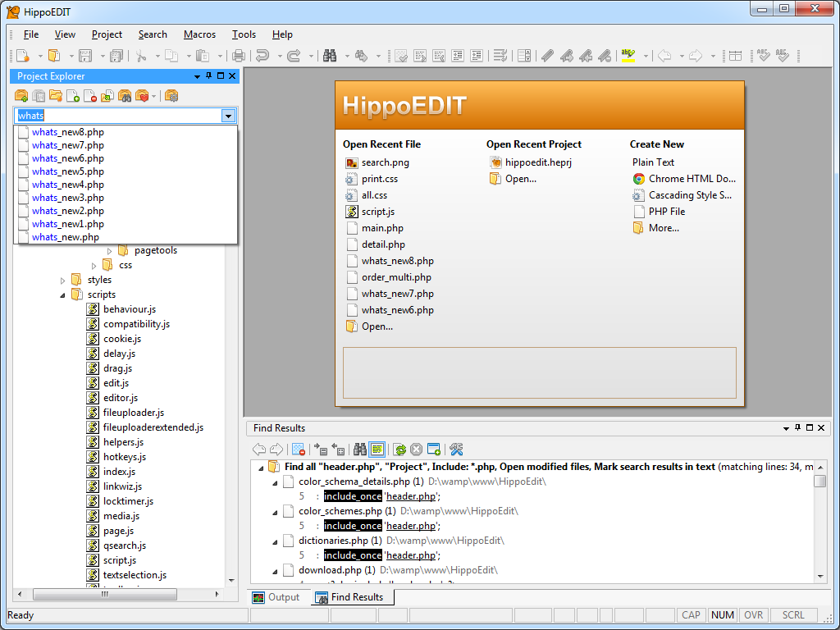Toggle the highlighted mark-results button in Find Results
Viewport: 840px width, 630px height.
point(377,449)
